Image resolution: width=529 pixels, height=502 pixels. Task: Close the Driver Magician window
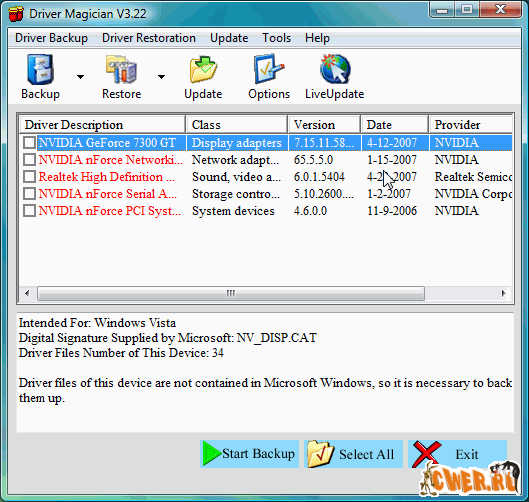click(500, 9)
